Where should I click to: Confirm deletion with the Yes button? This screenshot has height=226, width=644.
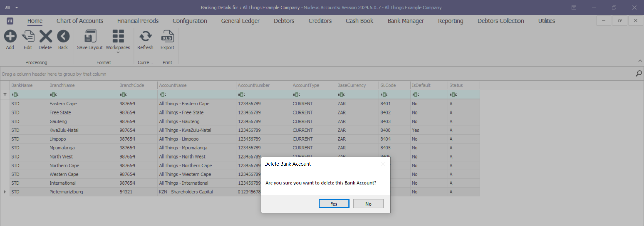tap(334, 204)
